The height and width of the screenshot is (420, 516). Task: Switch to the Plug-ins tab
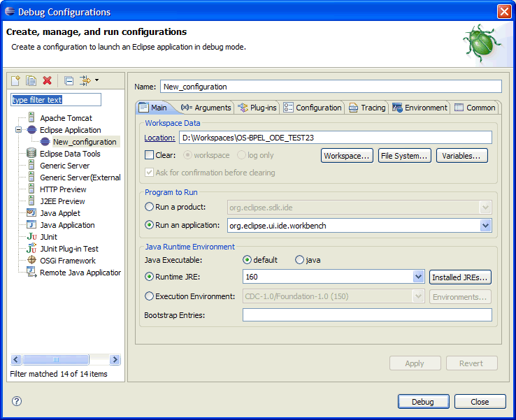[257, 108]
